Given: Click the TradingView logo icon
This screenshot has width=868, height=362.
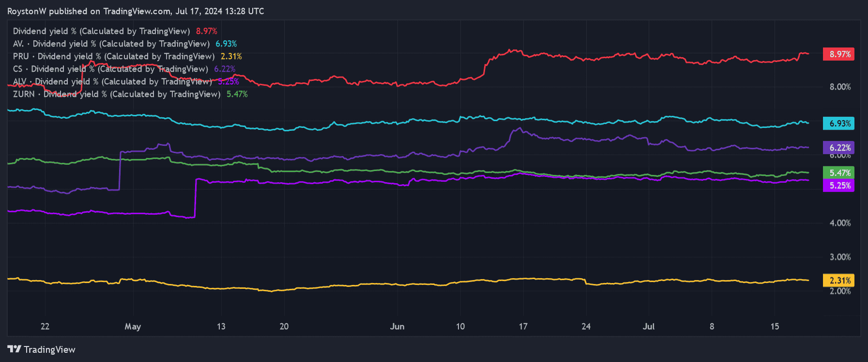Looking at the screenshot, I should point(14,349).
